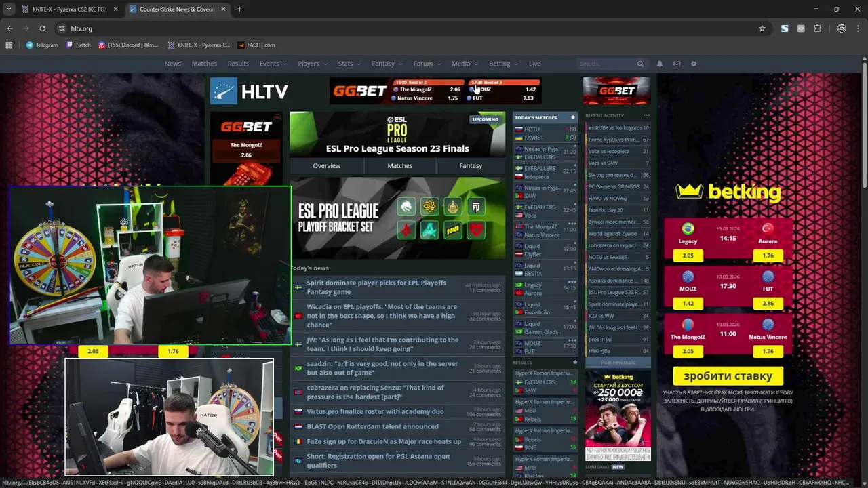Open the Discord bookmark

coord(129,45)
